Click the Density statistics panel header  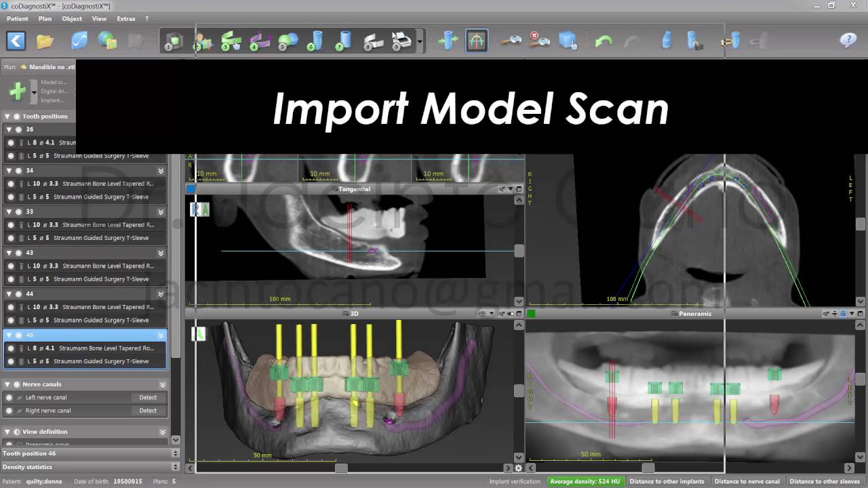click(x=90, y=467)
